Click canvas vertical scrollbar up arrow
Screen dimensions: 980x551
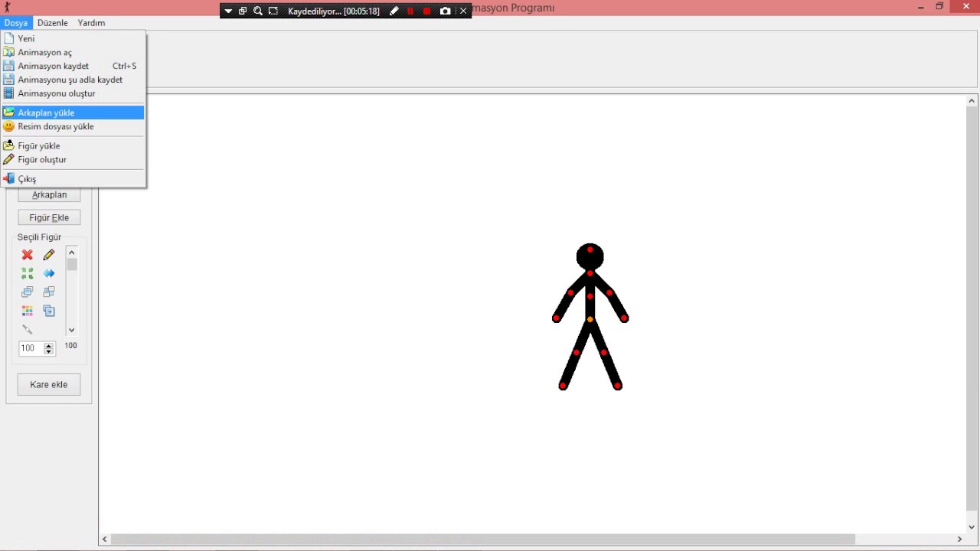point(972,101)
